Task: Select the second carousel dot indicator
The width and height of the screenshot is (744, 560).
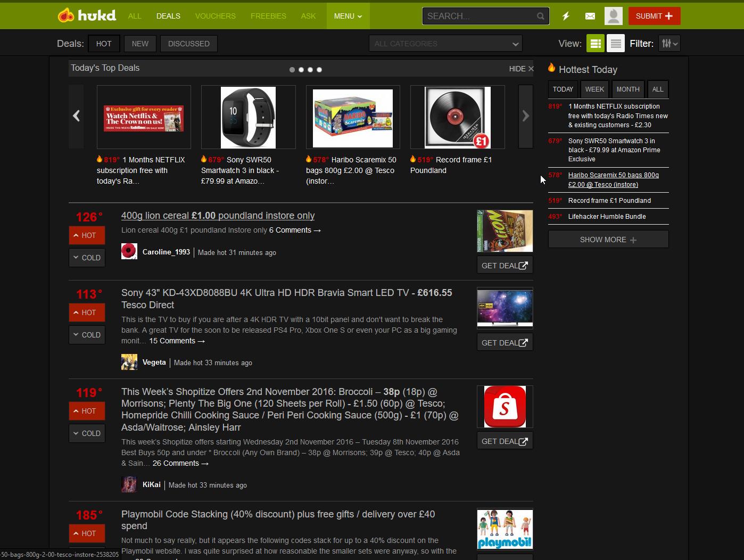Action: tap(301, 69)
